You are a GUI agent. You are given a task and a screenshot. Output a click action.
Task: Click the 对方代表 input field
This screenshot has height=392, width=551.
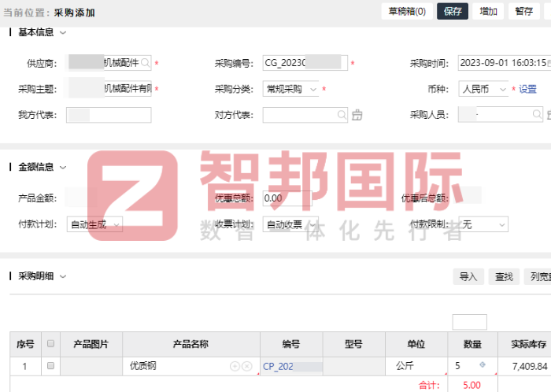pos(305,115)
